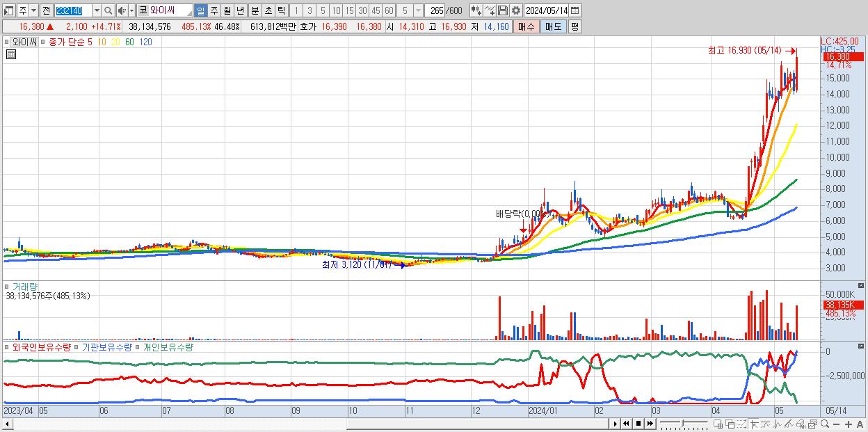
Task: Click the dotted chart compare icon
Action: (x=742, y=424)
